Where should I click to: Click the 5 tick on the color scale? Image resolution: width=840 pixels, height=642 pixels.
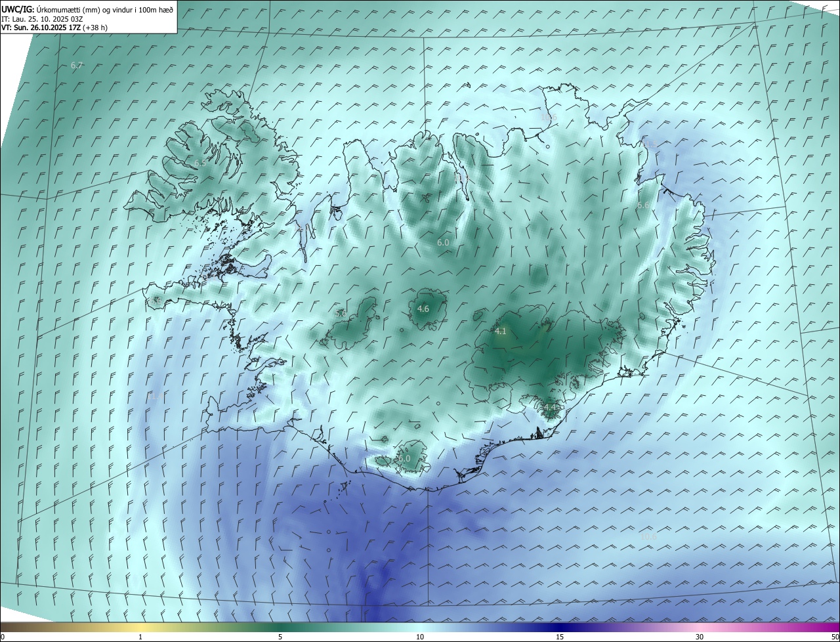280,637
